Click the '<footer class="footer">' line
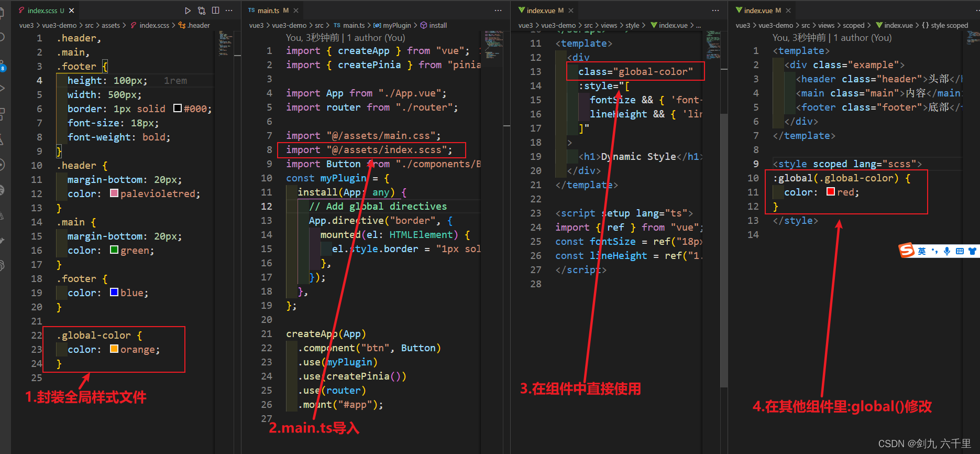Viewport: 980px width, 454px height. pyautogui.click(x=879, y=107)
